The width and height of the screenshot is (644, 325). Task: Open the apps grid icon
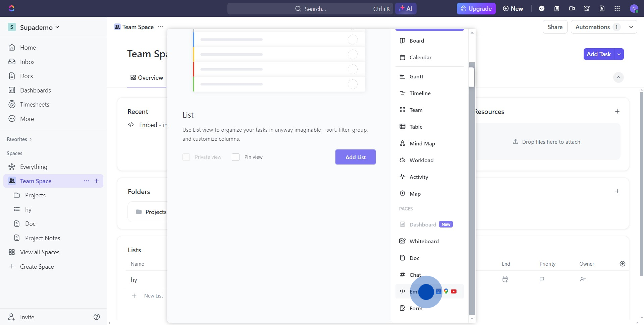coord(617,9)
